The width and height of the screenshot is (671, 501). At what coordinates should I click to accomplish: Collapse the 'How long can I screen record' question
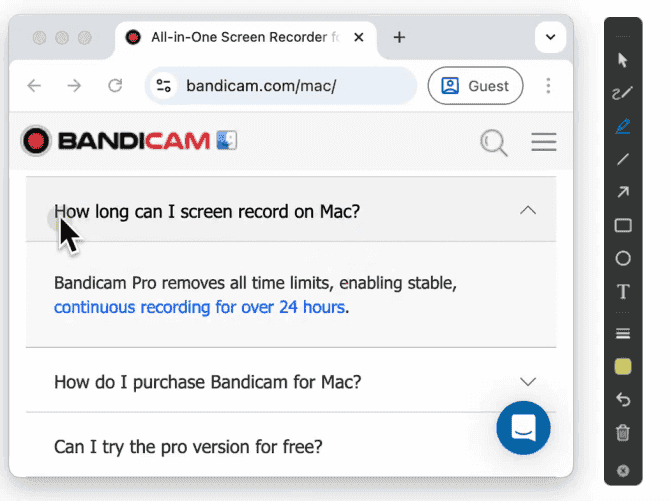[528, 210]
